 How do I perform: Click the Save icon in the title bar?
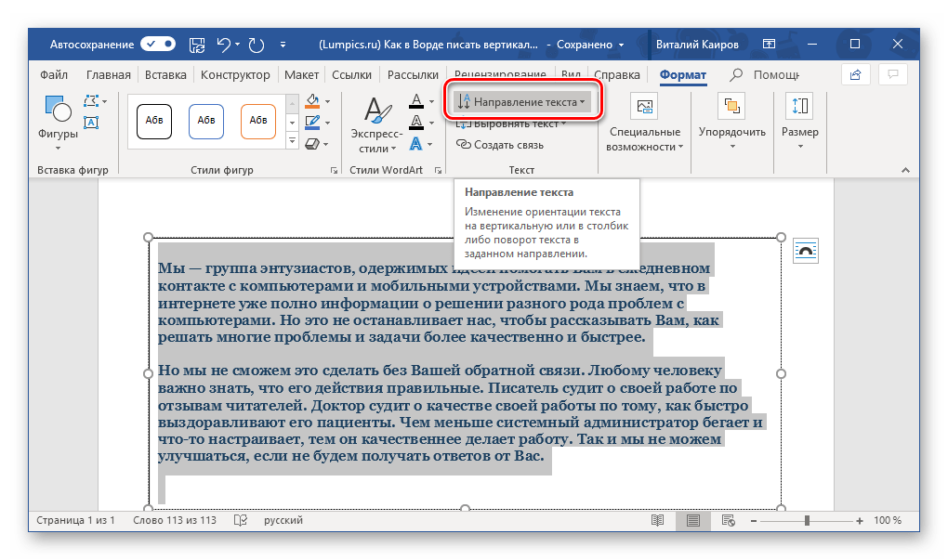(x=196, y=44)
